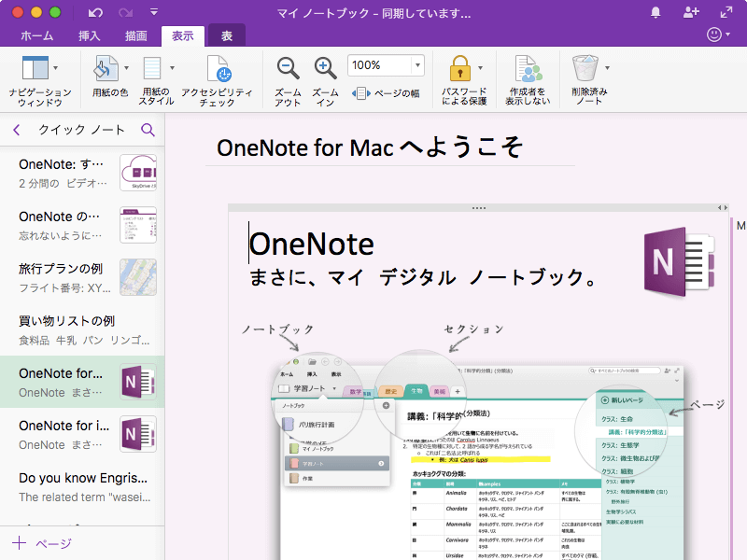Viewport: 747px width, 560px height.
Task: Go back with the sidebar chevron
Action: [x=17, y=130]
